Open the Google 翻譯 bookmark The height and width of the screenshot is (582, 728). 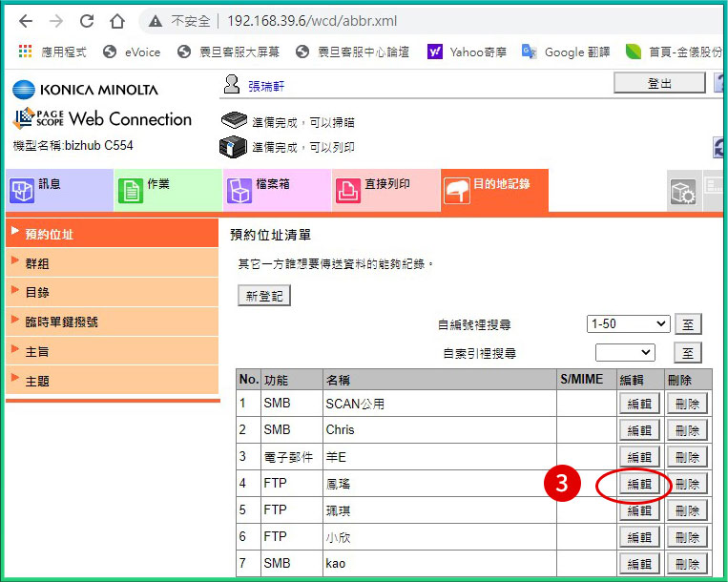click(x=568, y=52)
